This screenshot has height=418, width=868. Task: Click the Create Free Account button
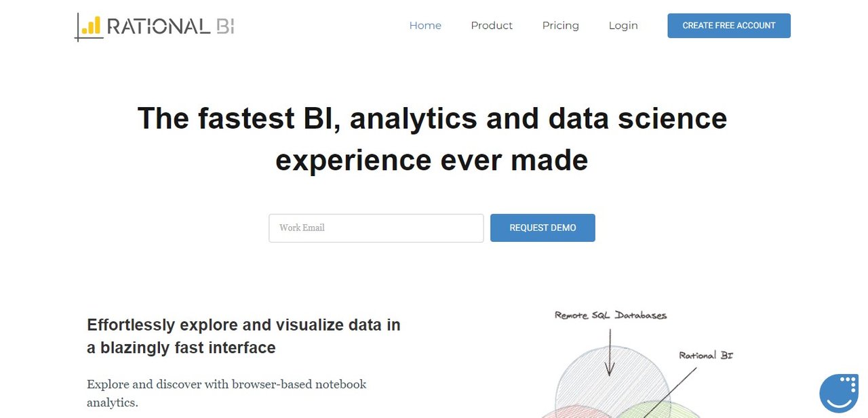coord(729,26)
